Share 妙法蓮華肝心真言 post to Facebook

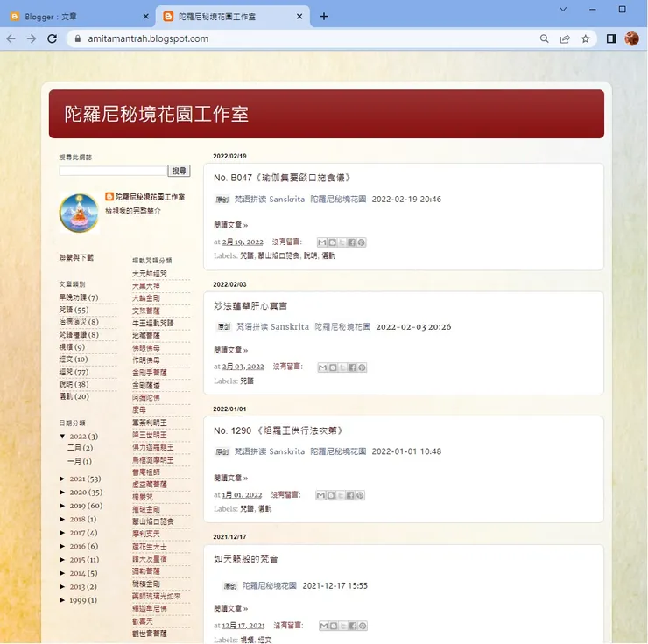tap(352, 367)
